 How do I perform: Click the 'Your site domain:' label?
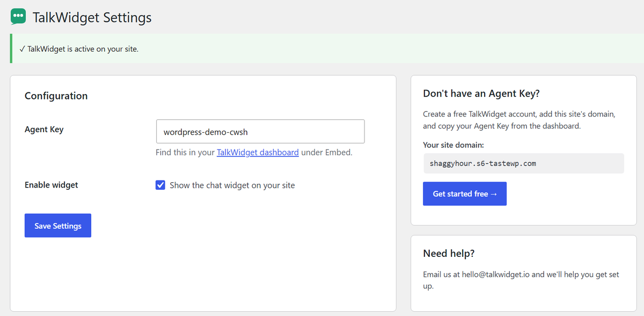[453, 145]
